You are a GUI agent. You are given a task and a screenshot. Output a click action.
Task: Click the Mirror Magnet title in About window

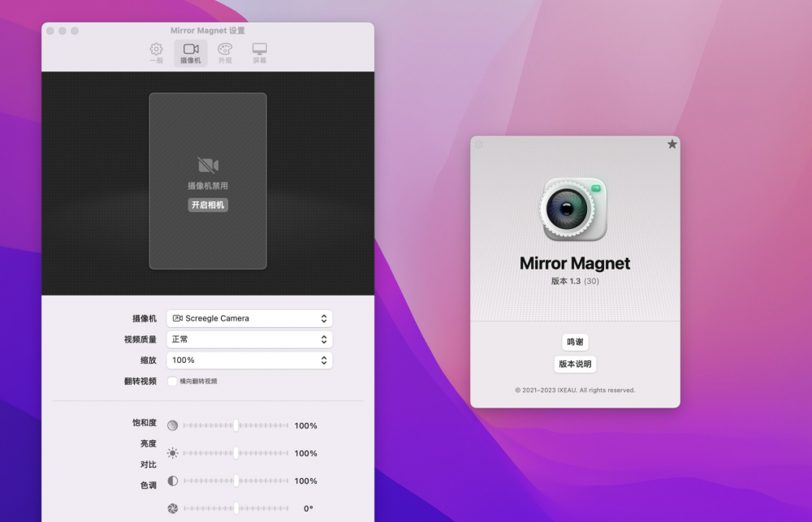(575, 263)
